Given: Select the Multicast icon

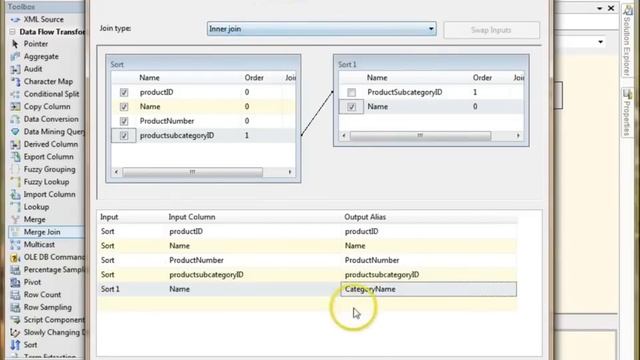Looking at the screenshot, I should pos(15,244).
